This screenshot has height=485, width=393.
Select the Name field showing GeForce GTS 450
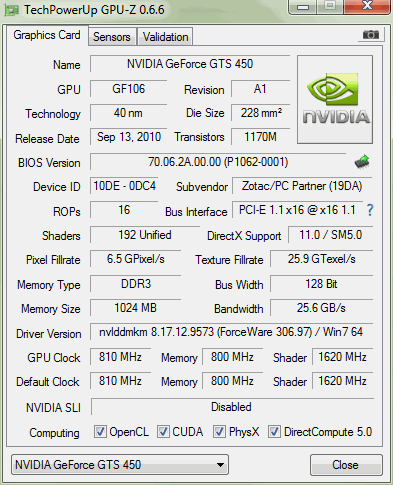pyautogui.click(x=190, y=64)
